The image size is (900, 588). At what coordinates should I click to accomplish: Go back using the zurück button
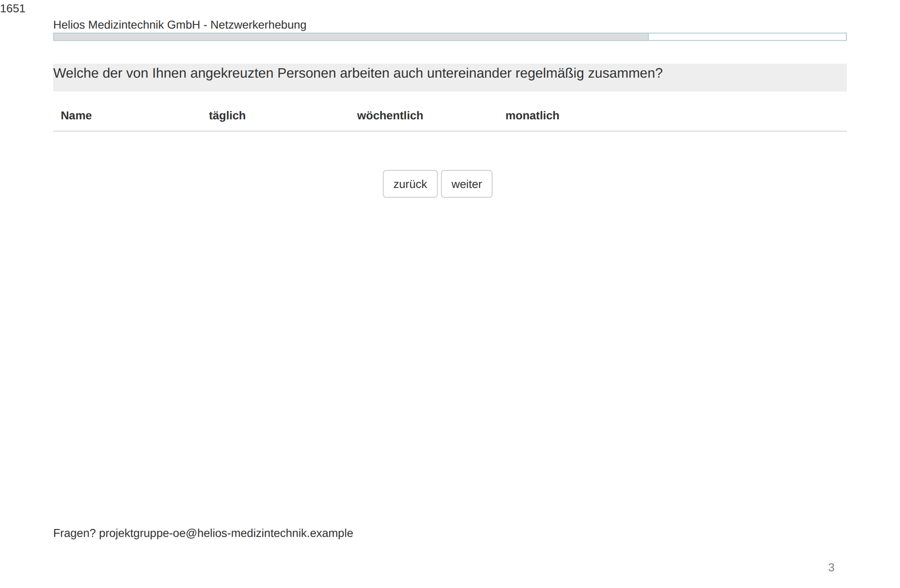click(410, 184)
